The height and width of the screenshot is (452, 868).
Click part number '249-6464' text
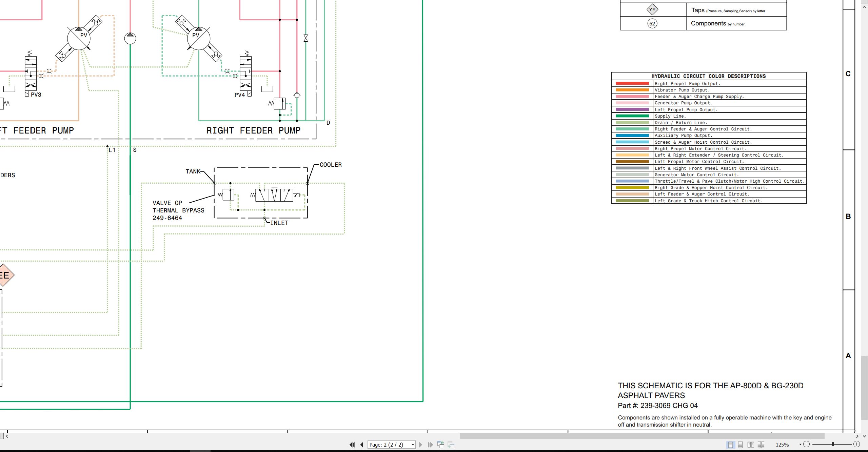(167, 218)
